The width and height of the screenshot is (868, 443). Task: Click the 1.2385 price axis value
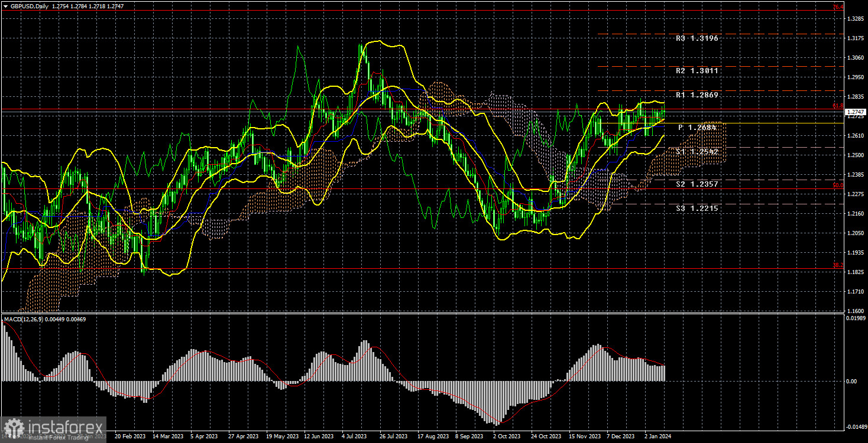[854, 175]
